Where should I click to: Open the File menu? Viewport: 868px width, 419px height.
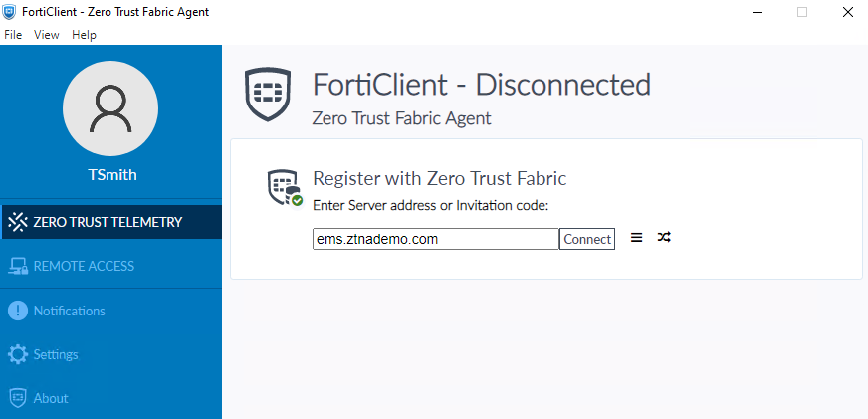pyautogui.click(x=13, y=35)
